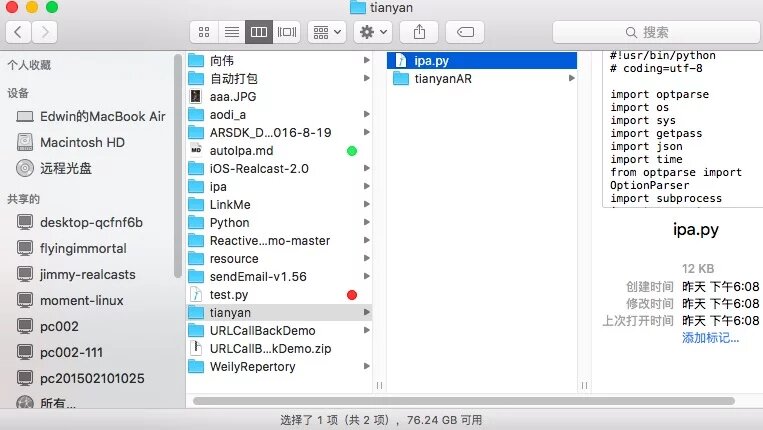Open shared computer pc002-111
Image resolution: width=763 pixels, height=430 pixels.
pos(59,353)
